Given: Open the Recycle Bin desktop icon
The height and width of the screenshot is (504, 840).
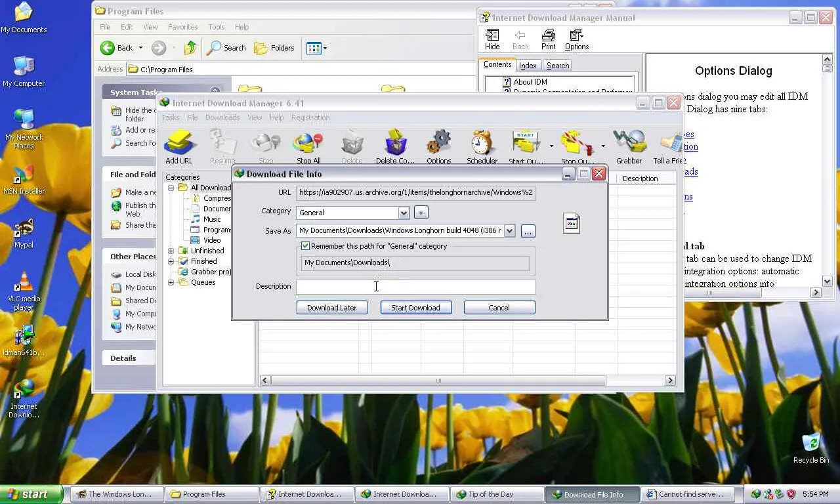Looking at the screenshot, I should (811, 448).
